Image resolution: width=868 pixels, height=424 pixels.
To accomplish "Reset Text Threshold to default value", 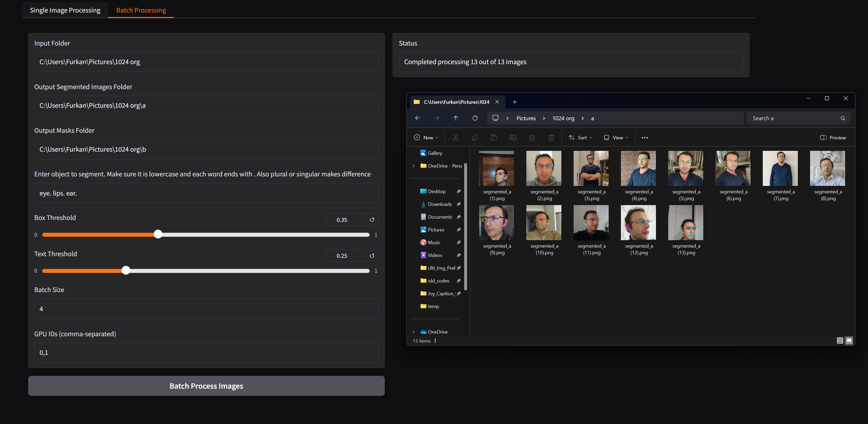I will pos(372,256).
